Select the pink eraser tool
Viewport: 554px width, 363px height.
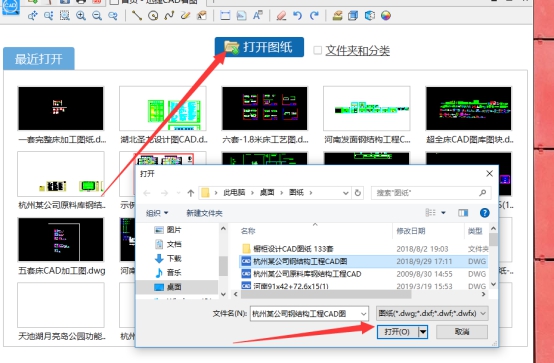pyautogui.click(x=281, y=16)
